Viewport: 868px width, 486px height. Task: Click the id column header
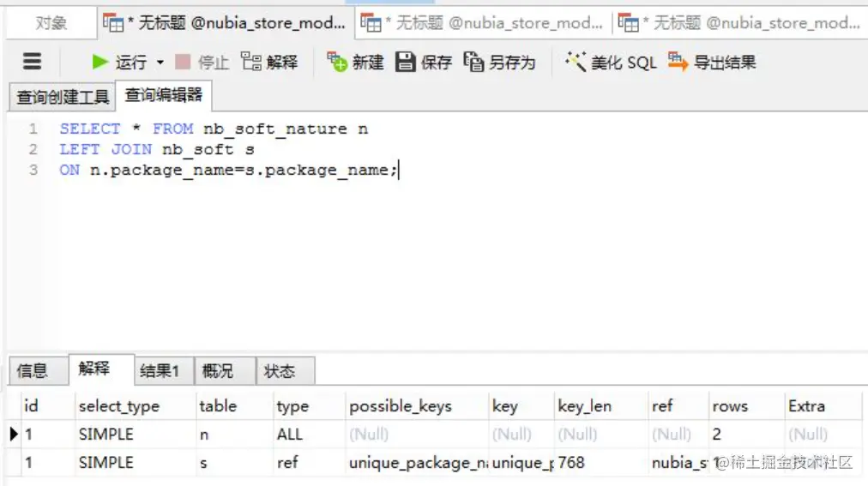pos(46,406)
